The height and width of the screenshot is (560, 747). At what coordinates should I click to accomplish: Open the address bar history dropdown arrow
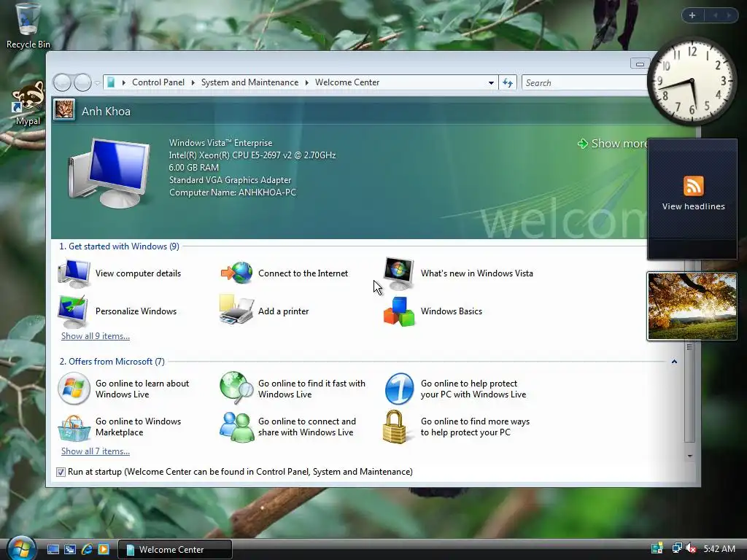pos(491,83)
